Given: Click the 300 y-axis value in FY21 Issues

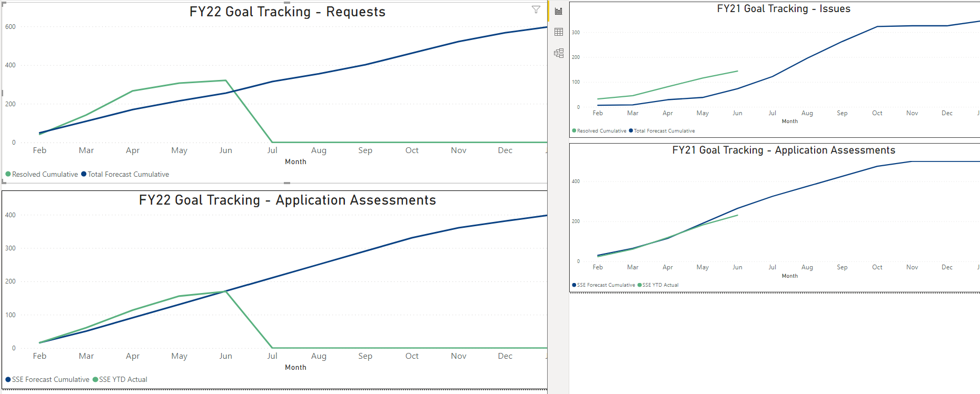Looking at the screenshot, I should pyautogui.click(x=576, y=33).
